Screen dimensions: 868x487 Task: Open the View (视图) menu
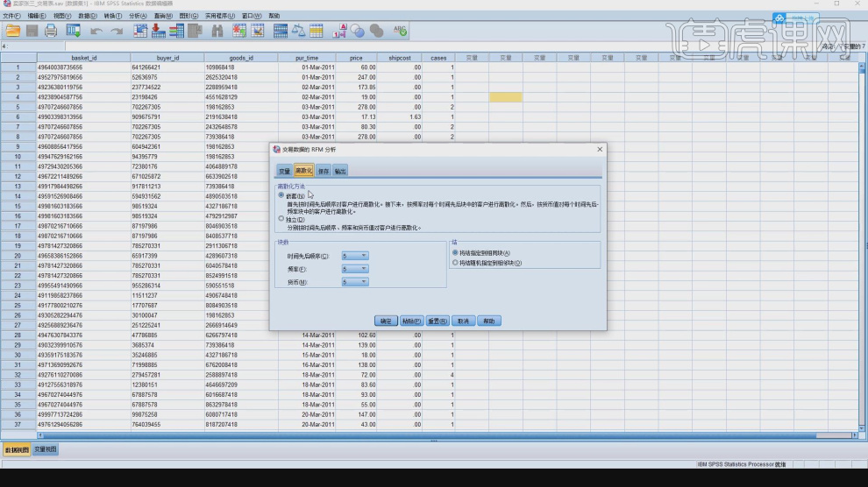point(62,16)
